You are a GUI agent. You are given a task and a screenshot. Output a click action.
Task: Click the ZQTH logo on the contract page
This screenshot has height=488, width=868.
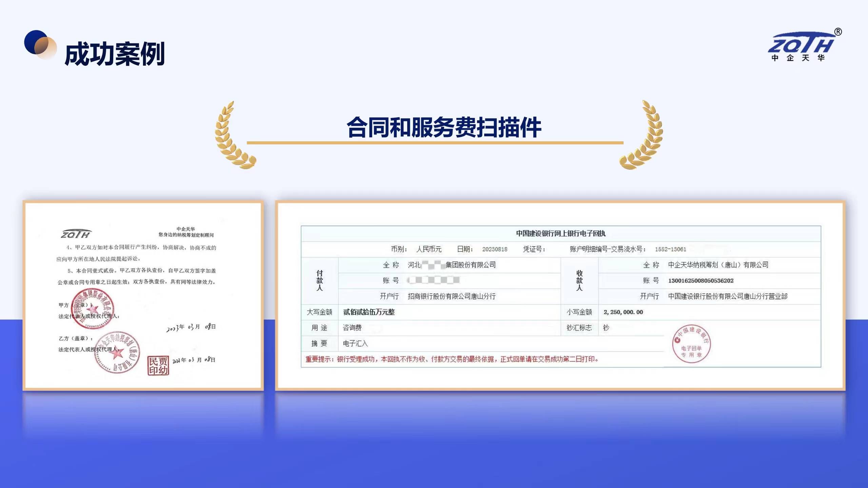[76, 233]
